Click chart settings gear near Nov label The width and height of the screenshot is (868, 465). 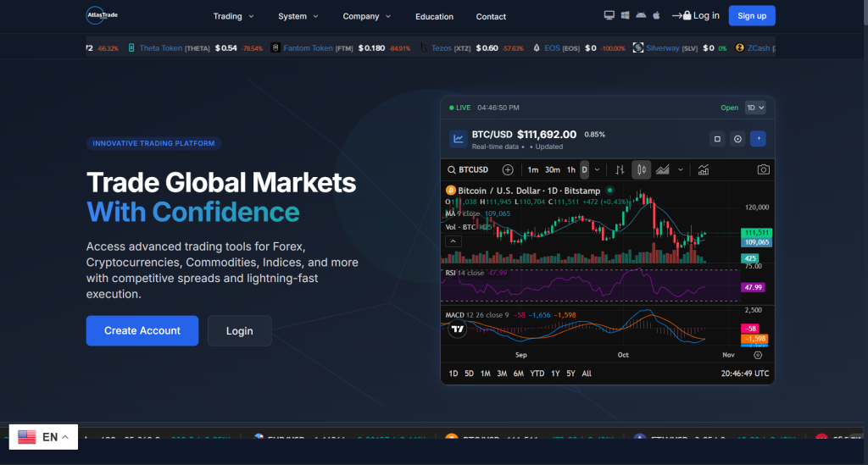click(758, 355)
